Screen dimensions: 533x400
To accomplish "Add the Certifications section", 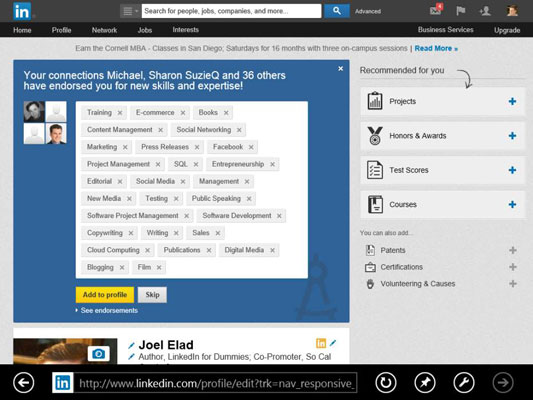I will click(x=513, y=267).
